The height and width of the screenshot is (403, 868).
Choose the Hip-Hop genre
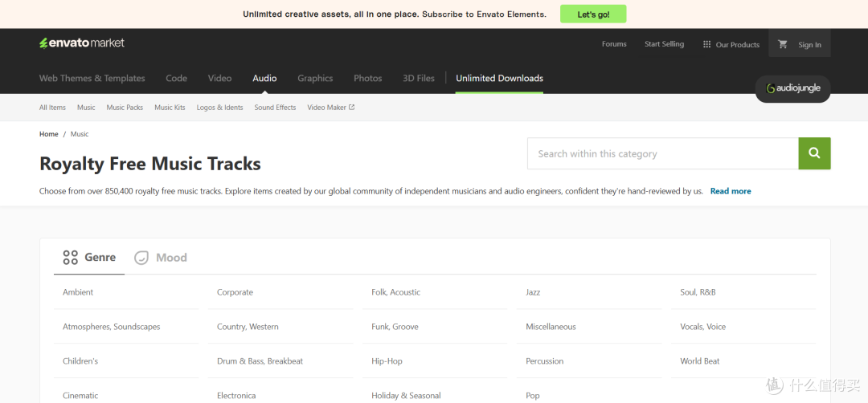coord(387,361)
